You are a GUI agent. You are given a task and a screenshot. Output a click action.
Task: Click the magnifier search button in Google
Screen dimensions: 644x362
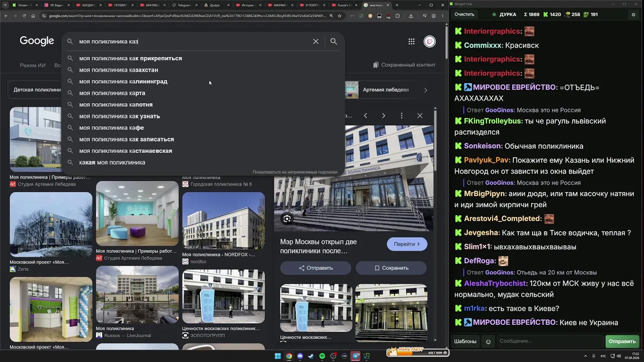tap(334, 41)
